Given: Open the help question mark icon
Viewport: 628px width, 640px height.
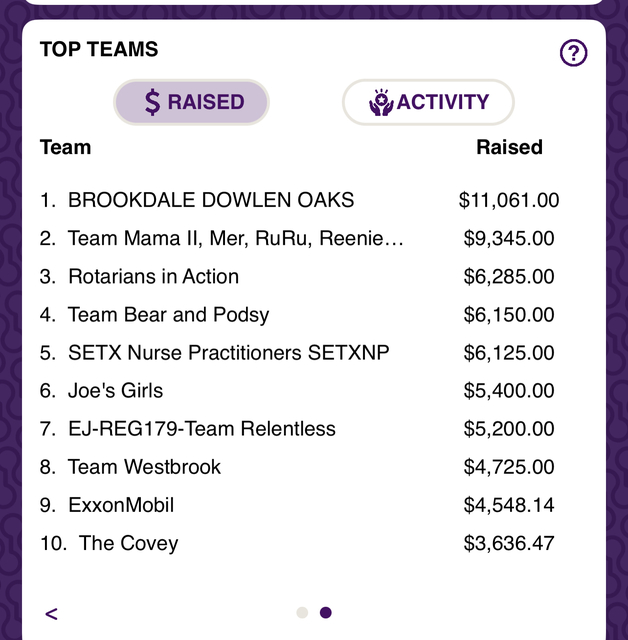Looking at the screenshot, I should click(x=573, y=53).
